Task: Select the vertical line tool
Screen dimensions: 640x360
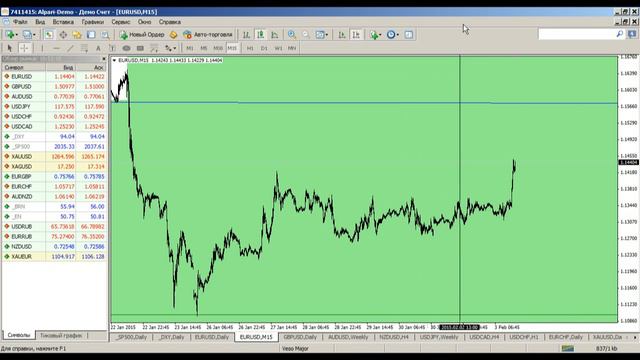Action: 42,48
